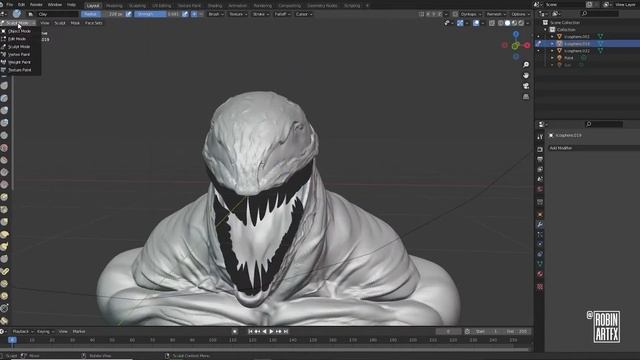Screen dimensions: 640x360
Task: Toggle X axis symmetry
Action: tap(428, 14)
